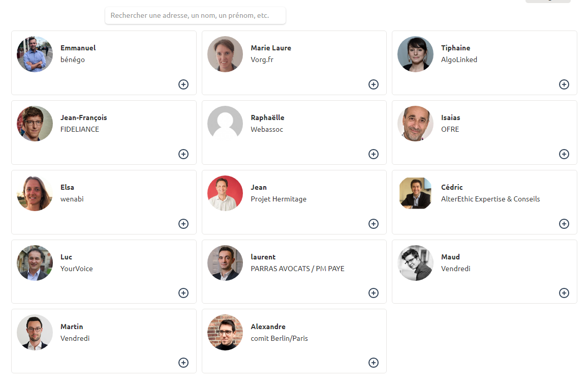
Task: Click the plus icon on Luc's card
Action: pos(183,293)
